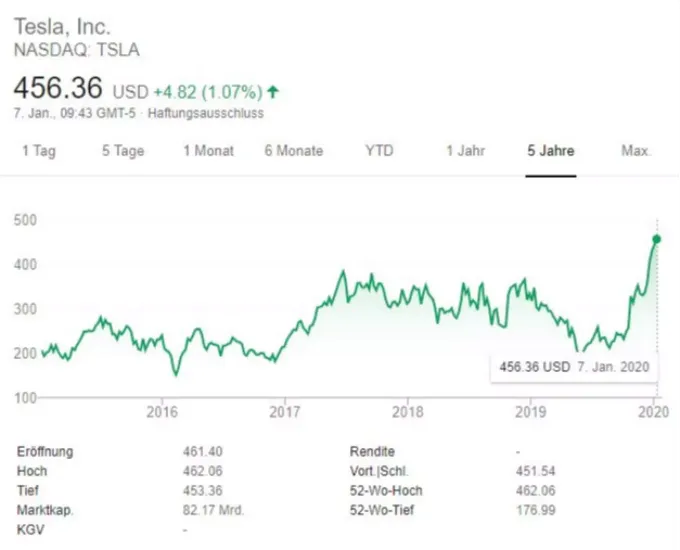Click the active 5 Jahre tab
The height and width of the screenshot is (550, 680).
(551, 151)
